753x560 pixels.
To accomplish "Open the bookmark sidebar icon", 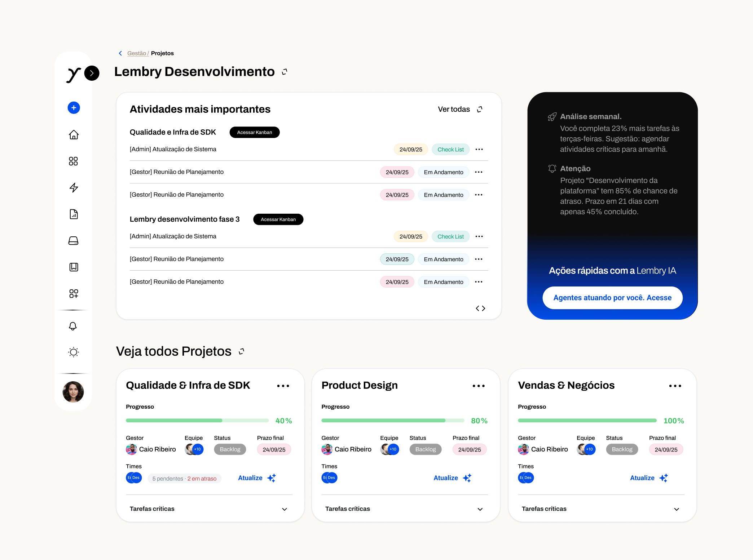I will pos(74,267).
